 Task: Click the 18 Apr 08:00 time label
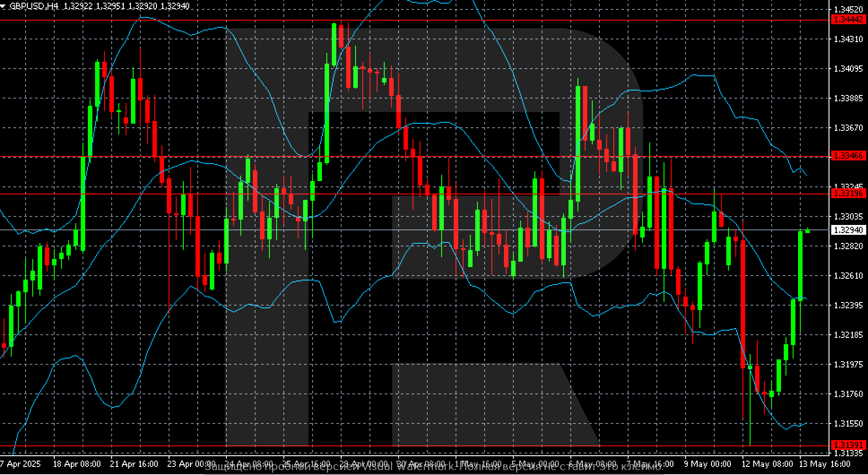tap(77, 464)
